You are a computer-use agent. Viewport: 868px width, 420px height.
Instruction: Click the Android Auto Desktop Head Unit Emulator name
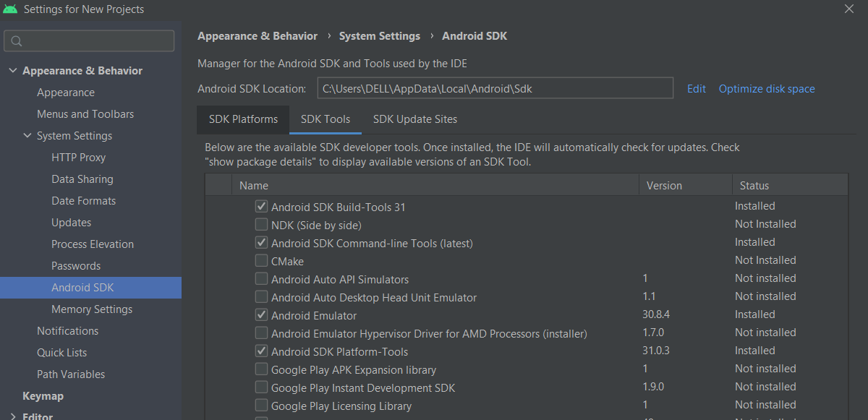(374, 297)
